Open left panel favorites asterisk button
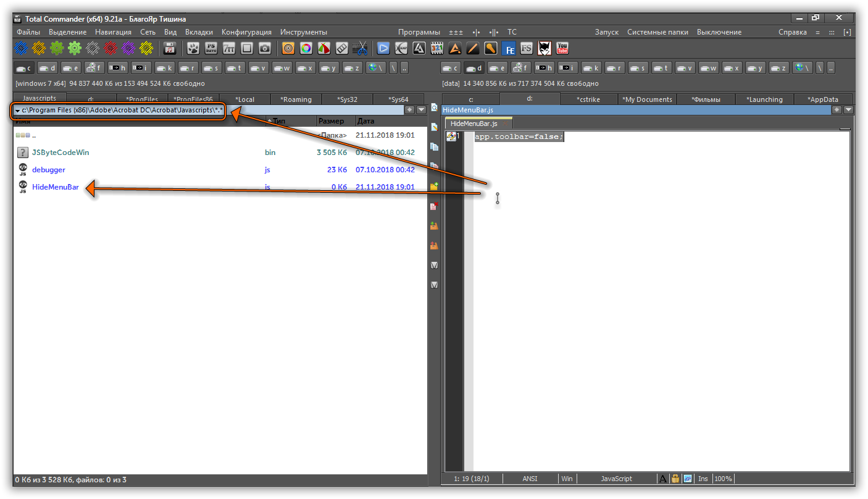 [x=410, y=110]
